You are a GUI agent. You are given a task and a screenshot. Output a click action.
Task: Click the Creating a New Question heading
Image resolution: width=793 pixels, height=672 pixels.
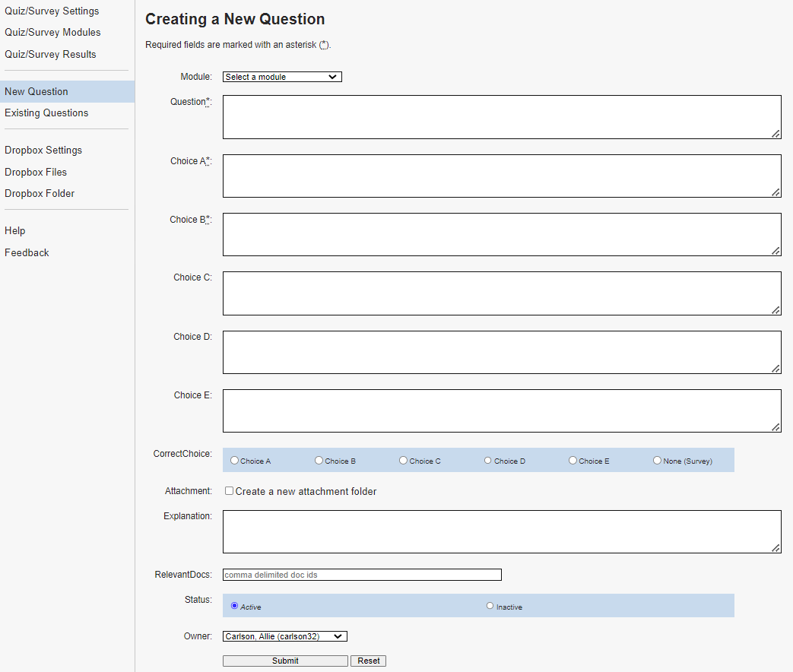(235, 19)
